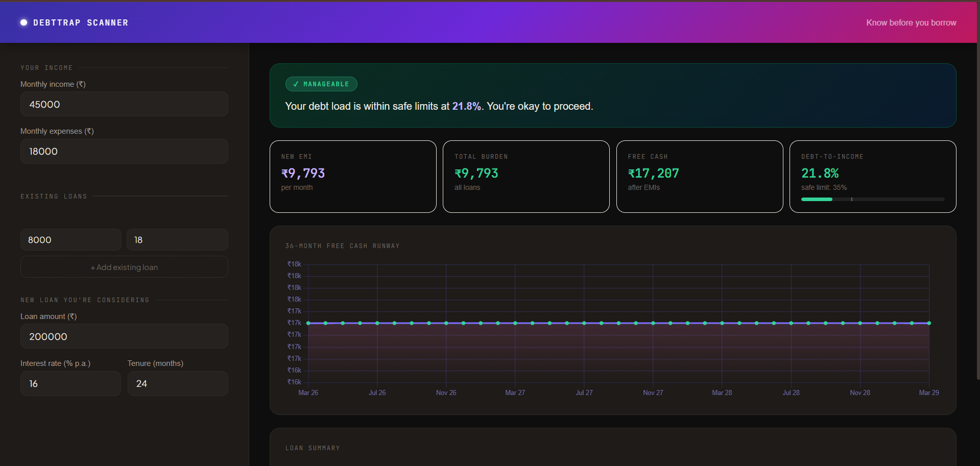The width and height of the screenshot is (980, 466).
Task: Click the YOUR INCOME section heading
Action: 46,68
